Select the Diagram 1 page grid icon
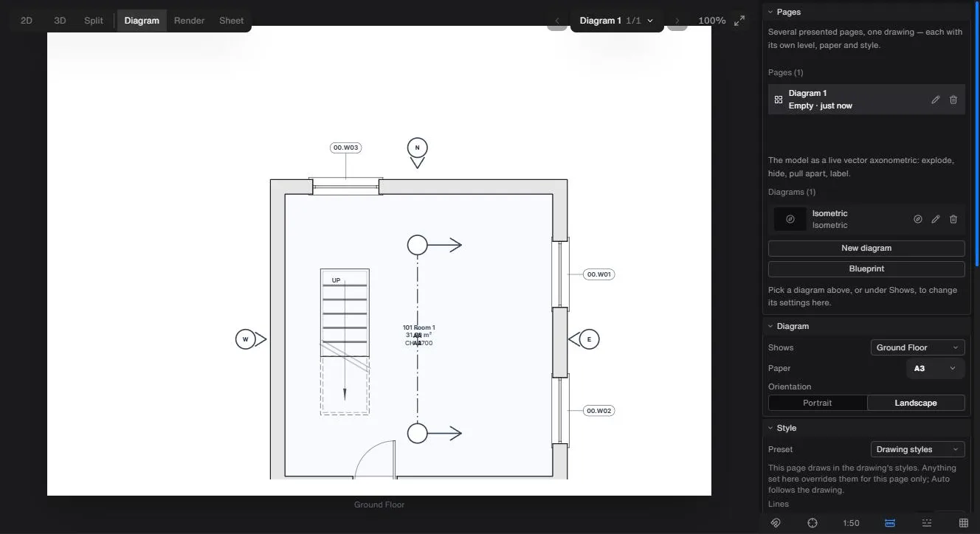This screenshot has height=534, width=980. tap(779, 100)
